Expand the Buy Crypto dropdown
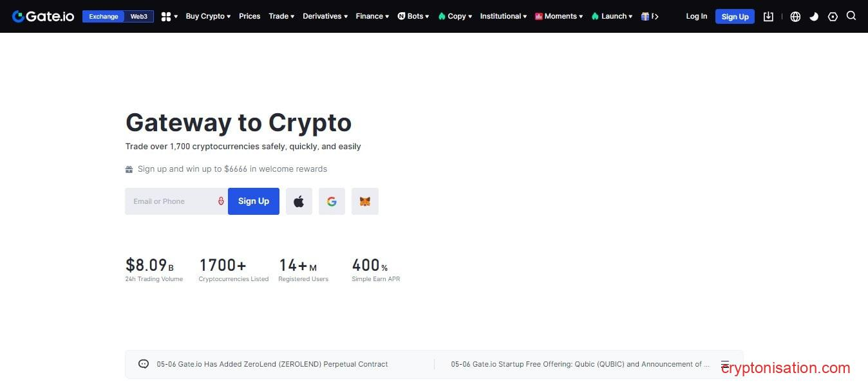Viewport: 868px width, 384px height. [208, 16]
